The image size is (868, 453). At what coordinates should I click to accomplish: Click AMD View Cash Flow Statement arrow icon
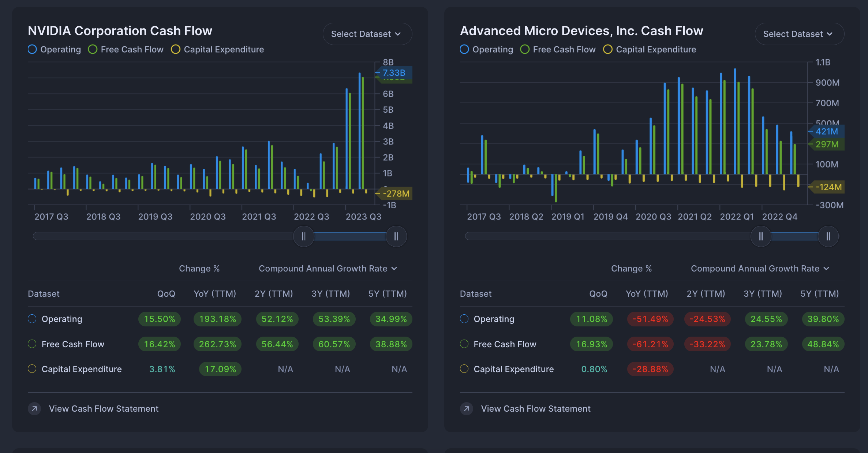coord(467,408)
